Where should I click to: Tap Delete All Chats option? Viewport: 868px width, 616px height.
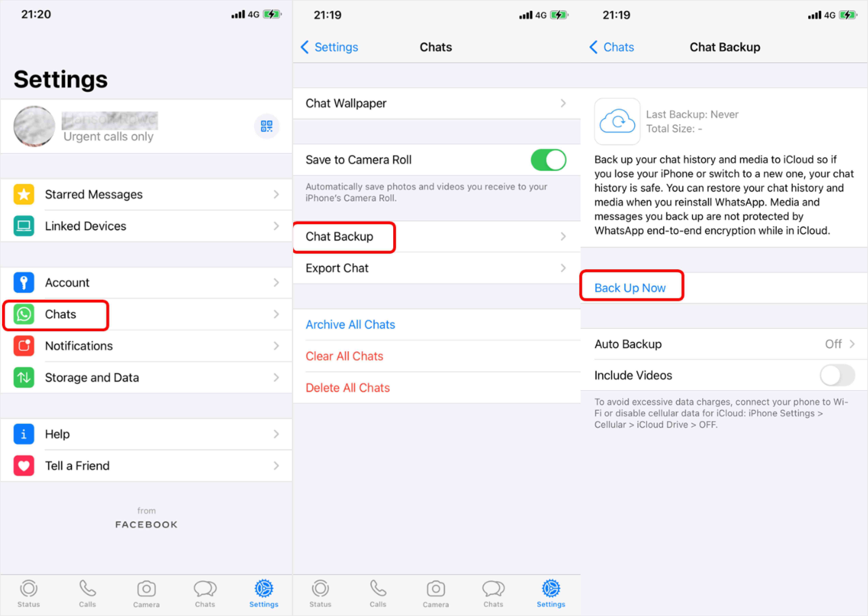(348, 387)
